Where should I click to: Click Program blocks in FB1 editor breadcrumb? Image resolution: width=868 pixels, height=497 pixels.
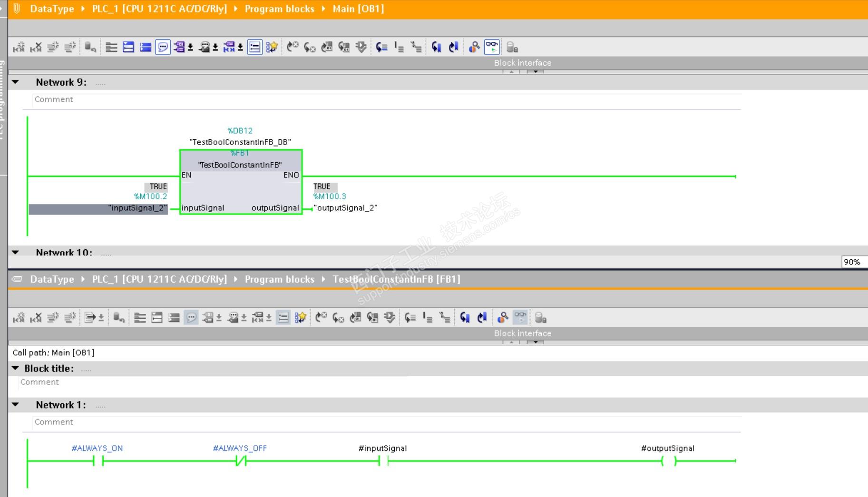[280, 279]
